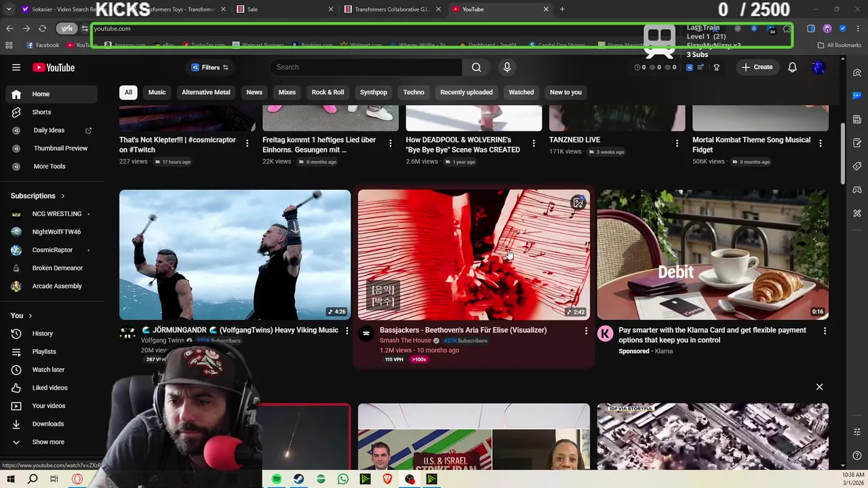Open CosmicRaptor subscription channel
Image resolution: width=868 pixels, height=488 pixels.
(x=52, y=249)
